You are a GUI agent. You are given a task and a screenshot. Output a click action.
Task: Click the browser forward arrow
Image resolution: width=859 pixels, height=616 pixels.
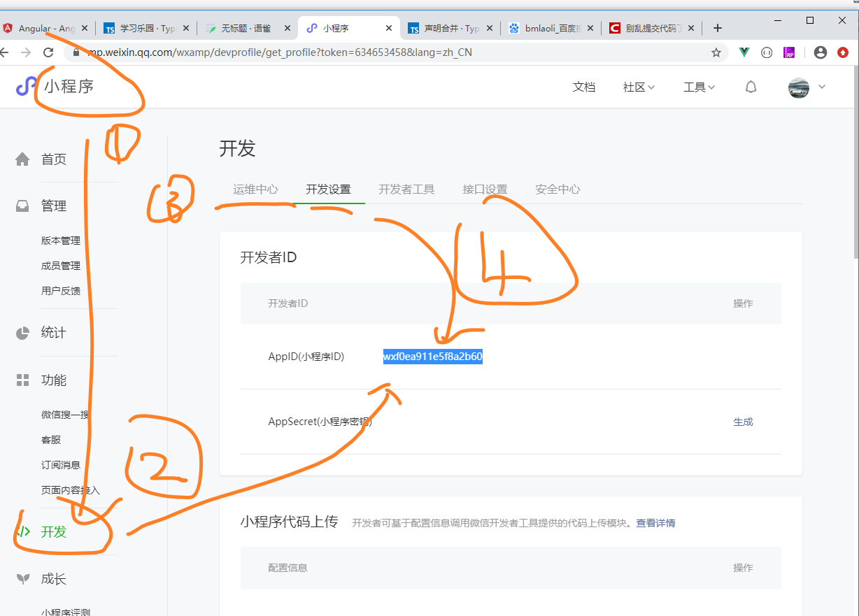26,52
